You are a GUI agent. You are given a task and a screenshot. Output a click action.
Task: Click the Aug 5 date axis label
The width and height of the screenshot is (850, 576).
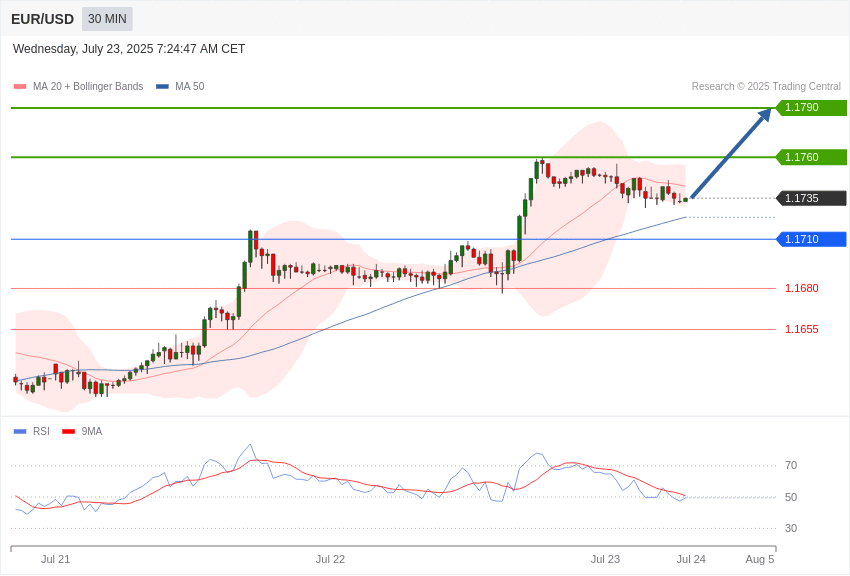click(x=760, y=559)
